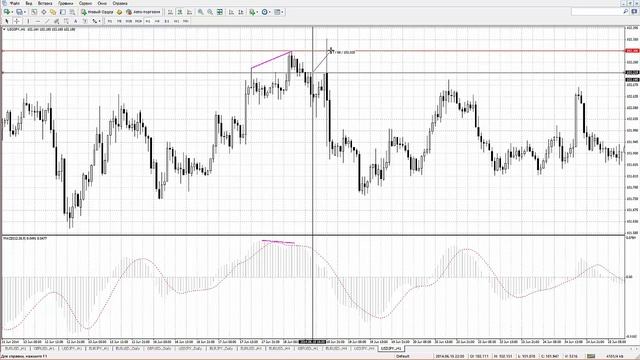
Task: Expand the New Chart dropdown arrow
Action: pos(12,12)
